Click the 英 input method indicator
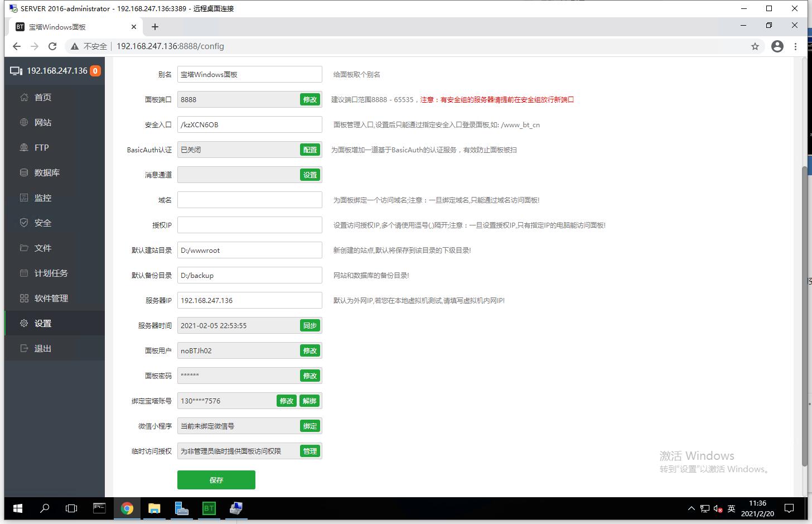The height and width of the screenshot is (524, 812). [731, 508]
